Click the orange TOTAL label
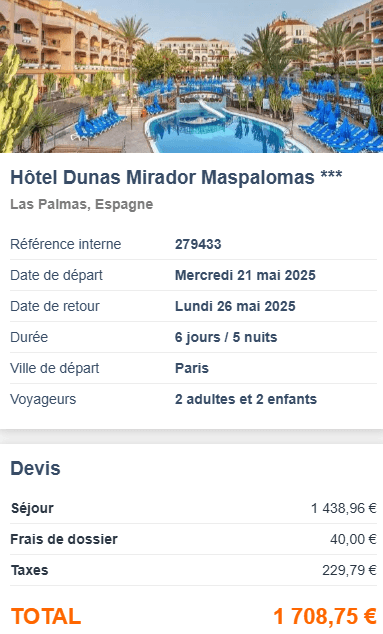The image size is (383, 634). pyautogui.click(x=46, y=616)
